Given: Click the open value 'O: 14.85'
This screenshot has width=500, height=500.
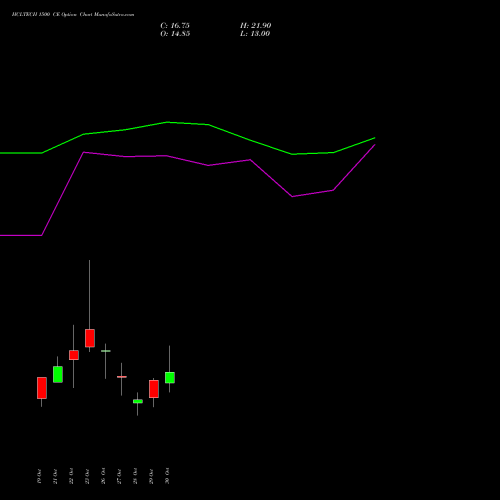Looking at the screenshot, I should pyautogui.click(x=175, y=34).
